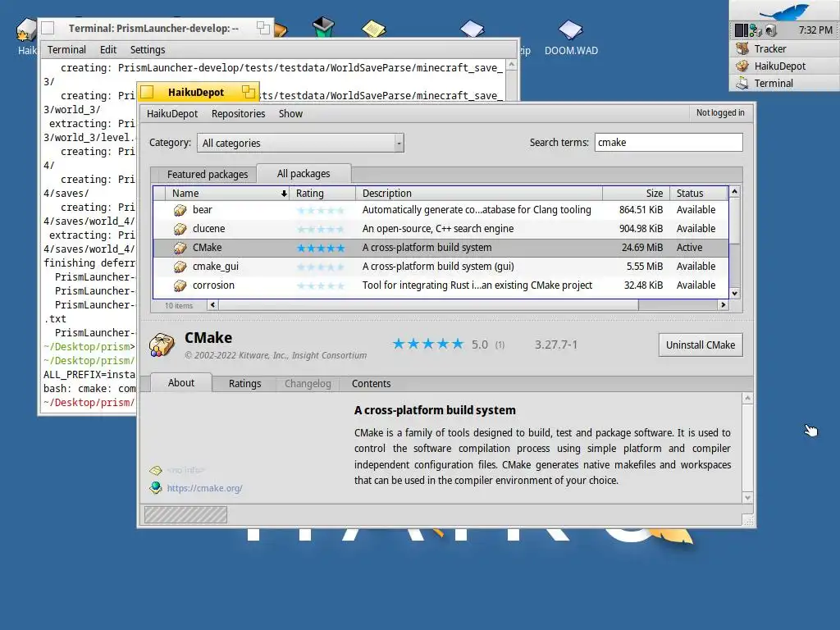Switch to the Ratings tab
Image resolution: width=840 pixels, height=630 pixels.
pyautogui.click(x=244, y=384)
